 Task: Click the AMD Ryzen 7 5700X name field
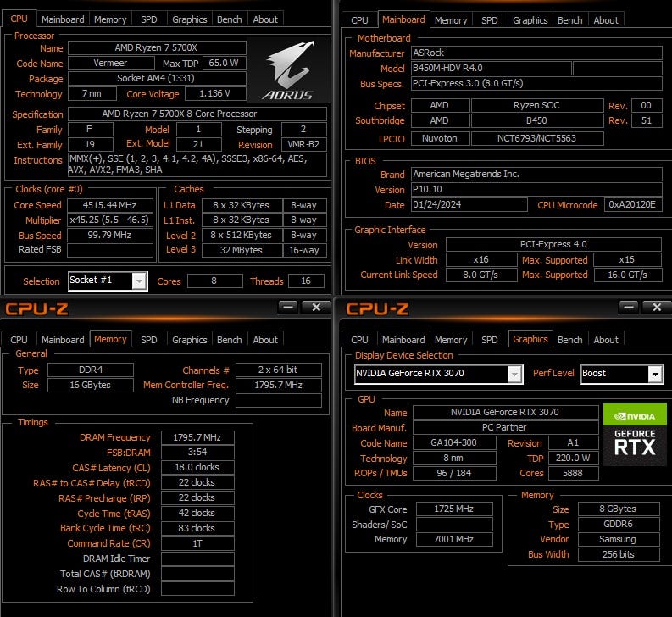(x=157, y=47)
